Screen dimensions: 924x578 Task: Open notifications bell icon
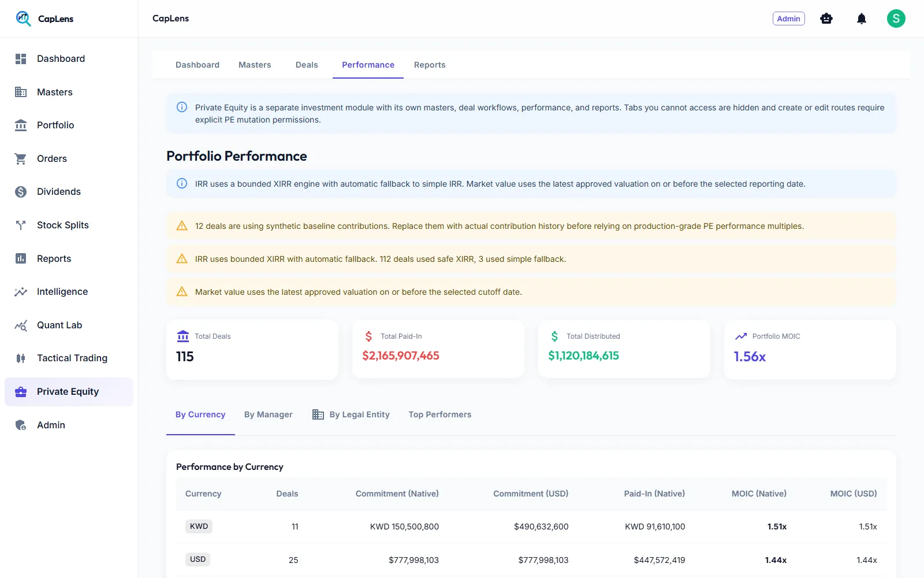point(862,18)
